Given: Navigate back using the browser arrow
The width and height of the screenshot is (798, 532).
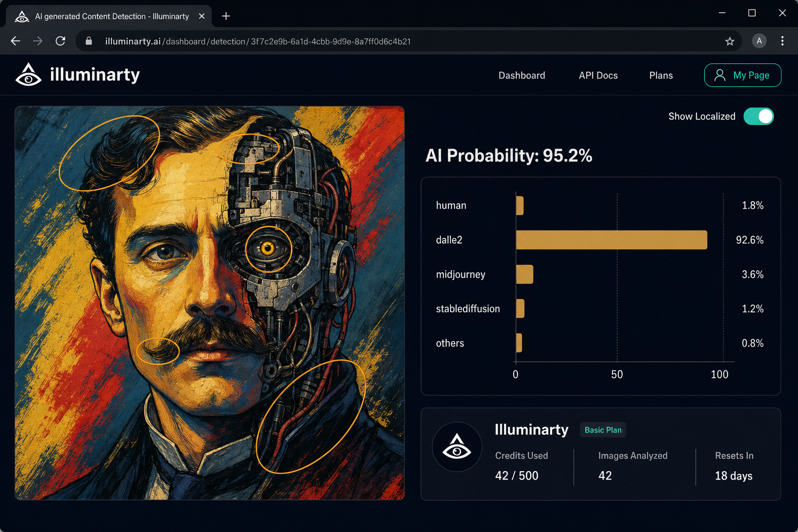Looking at the screenshot, I should pyautogui.click(x=15, y=41).
